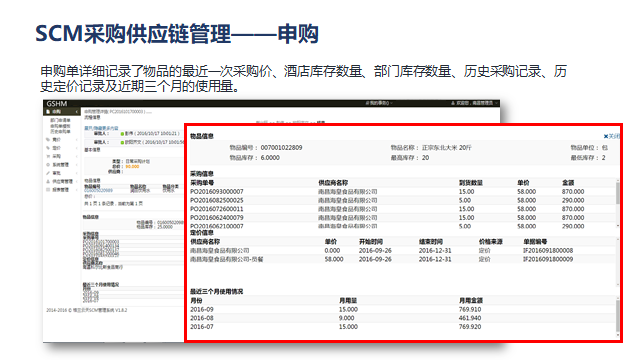640x360 pixels.
Task: Collapse the 申购 sidebar section chevron
Action: click(77, 111)
